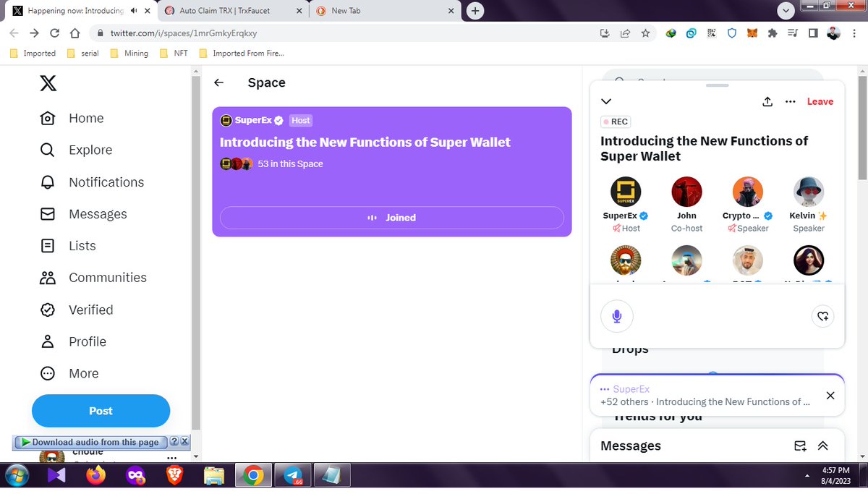Open the Internet Download Manager extension icon
The image size is (868, 494).
pyautogui.click(x=671, y=33)
